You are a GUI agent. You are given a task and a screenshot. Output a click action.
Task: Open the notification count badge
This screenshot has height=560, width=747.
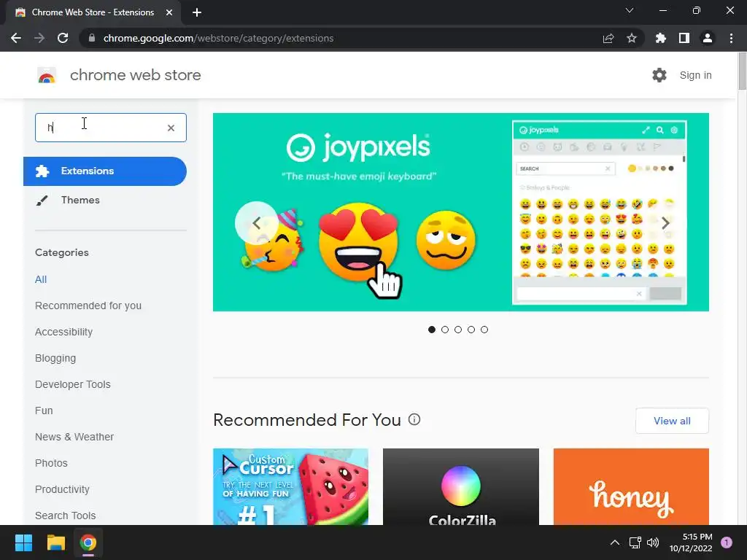727,542
